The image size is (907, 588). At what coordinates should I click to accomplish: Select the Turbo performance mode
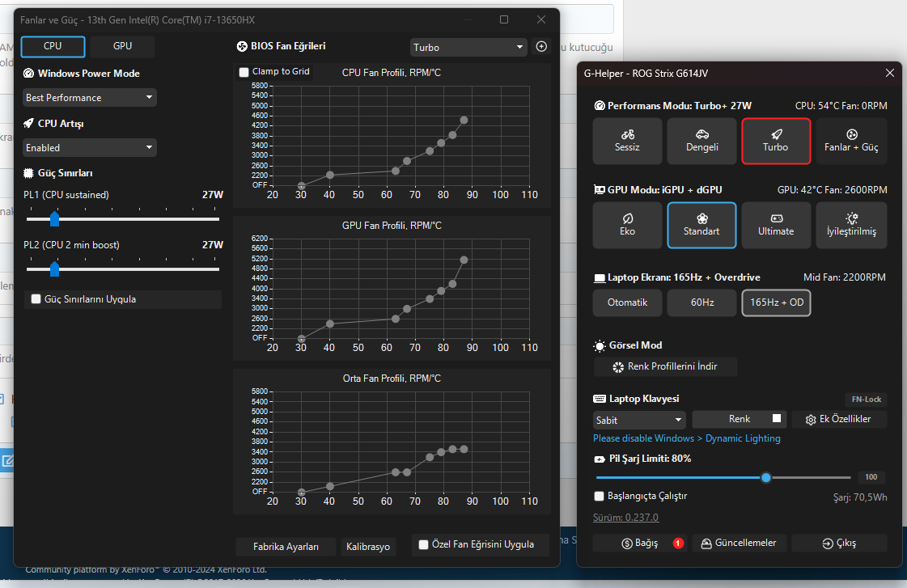point(776,141)
